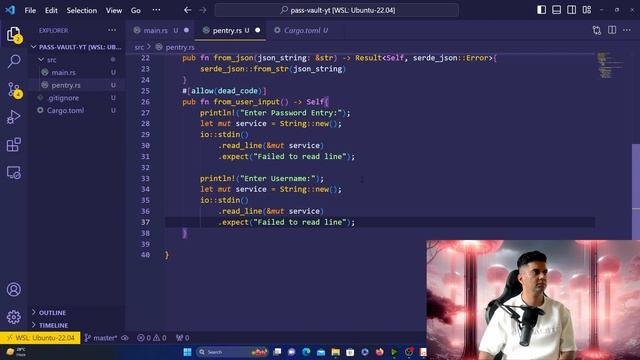Viewport: 640px width, 360px height.
Task: Click the git sync eye icon in status bar
Action: (x=125, y=338)
